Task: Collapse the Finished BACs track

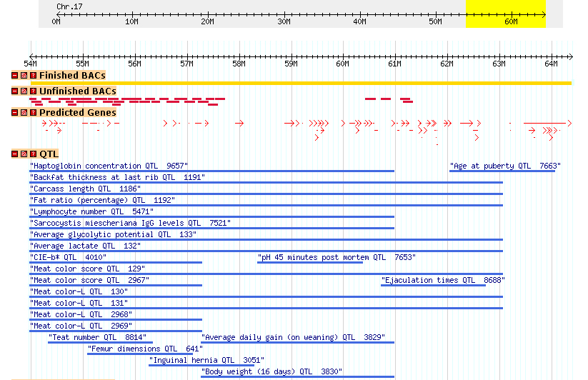Action: tap(14, 76)
